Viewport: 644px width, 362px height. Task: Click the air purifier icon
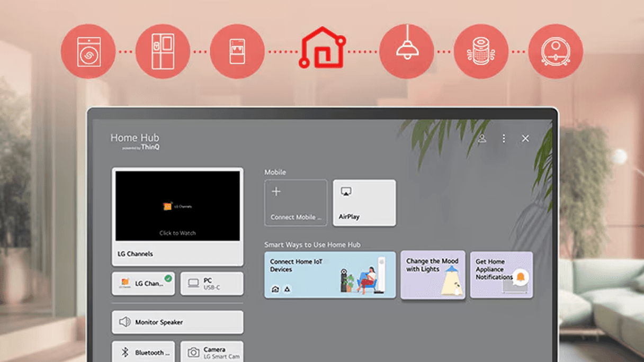click(x=481, y=52)
